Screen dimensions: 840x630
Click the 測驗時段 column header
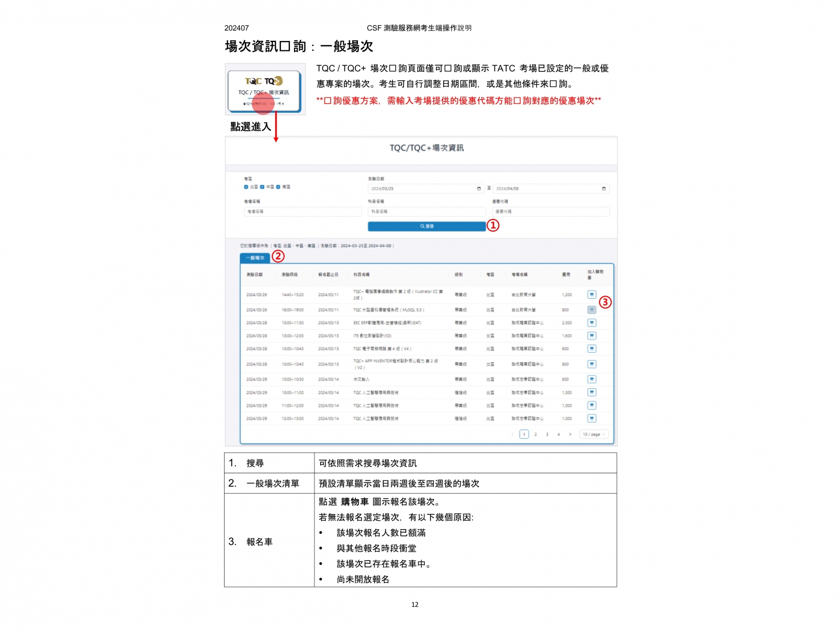[290, 275]
